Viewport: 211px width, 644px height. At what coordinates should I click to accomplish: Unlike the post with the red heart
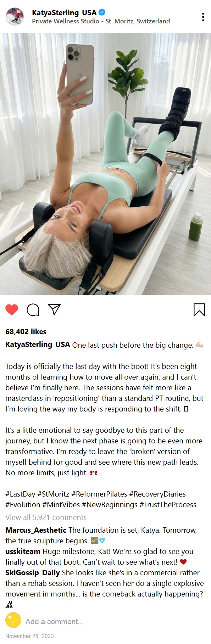coord(12,310)
